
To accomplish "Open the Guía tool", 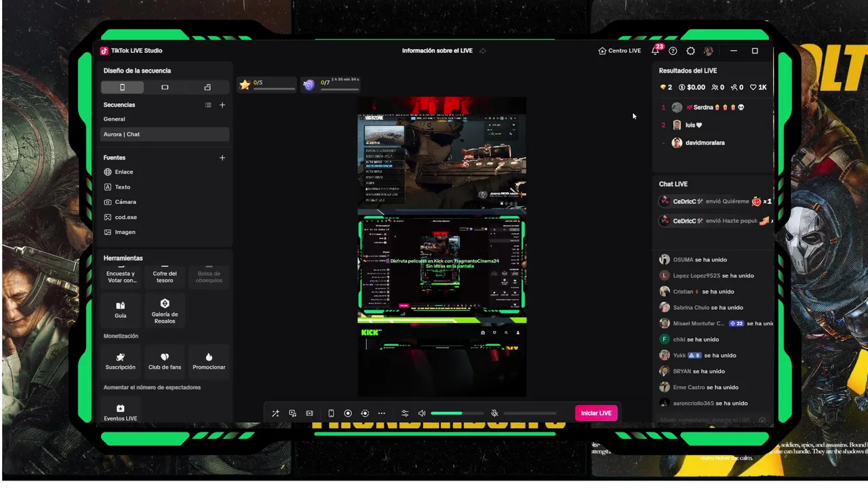I will point(121,310).
